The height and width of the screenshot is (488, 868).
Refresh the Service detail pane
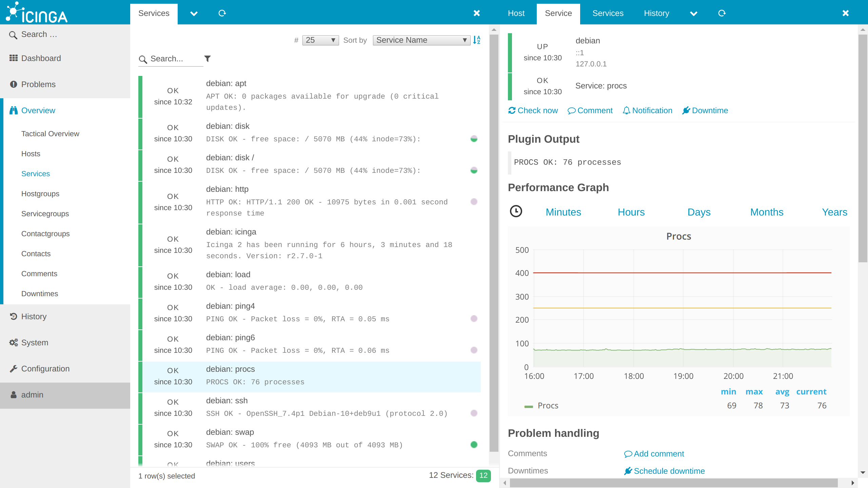722,13
